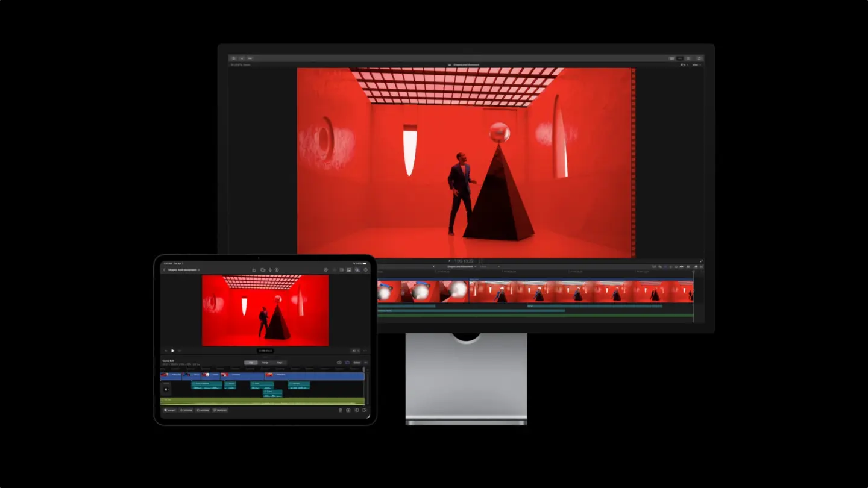
Task: Play the video in the iPad viewer
Action: tap(173, 351)
